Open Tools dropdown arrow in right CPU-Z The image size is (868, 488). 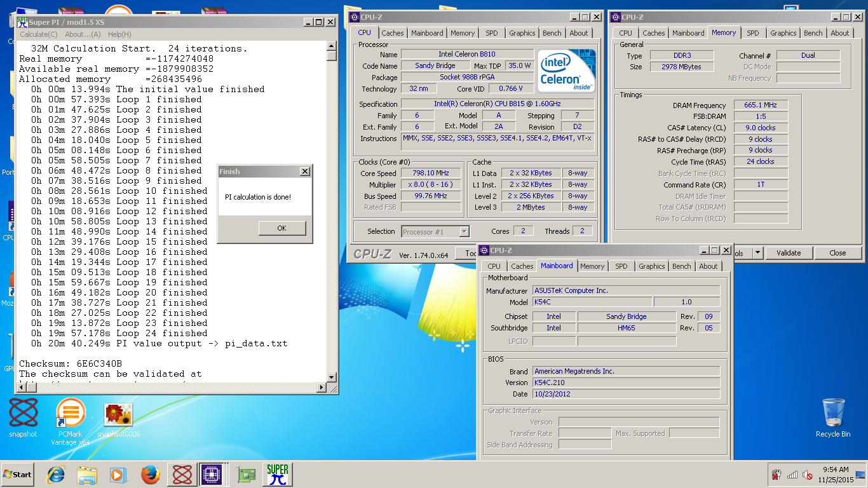[x=757, y=253]
